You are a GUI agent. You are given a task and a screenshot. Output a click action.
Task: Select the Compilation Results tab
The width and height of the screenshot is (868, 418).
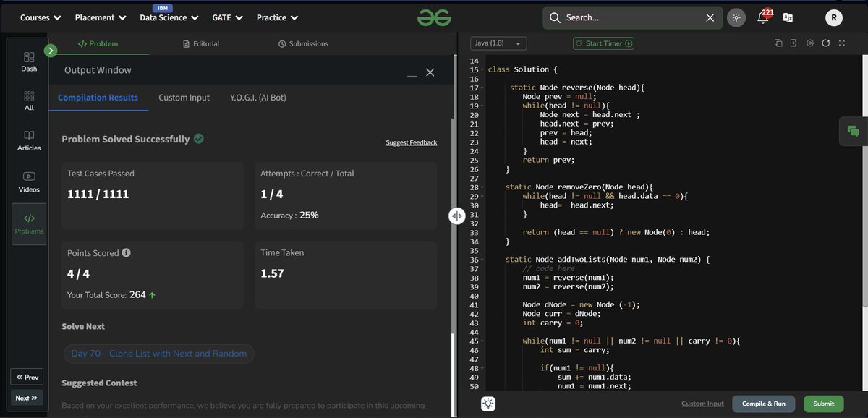click(x=98, y=98)
